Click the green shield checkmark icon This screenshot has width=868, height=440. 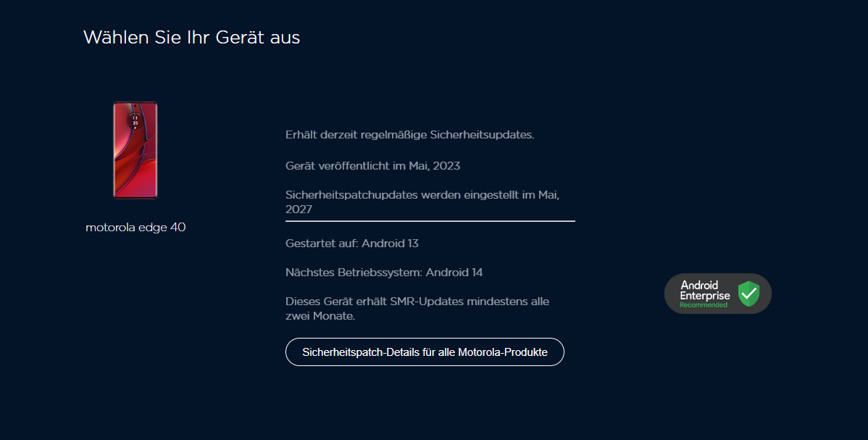(748, 294)
